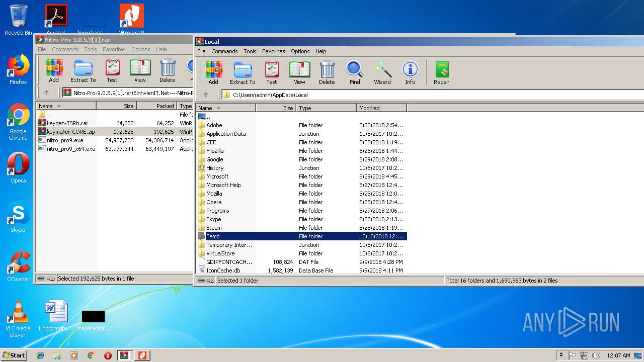This screenshot has height=362, width=644.
Task: Select Skype desktop shortcut
Action: [18, 217]
